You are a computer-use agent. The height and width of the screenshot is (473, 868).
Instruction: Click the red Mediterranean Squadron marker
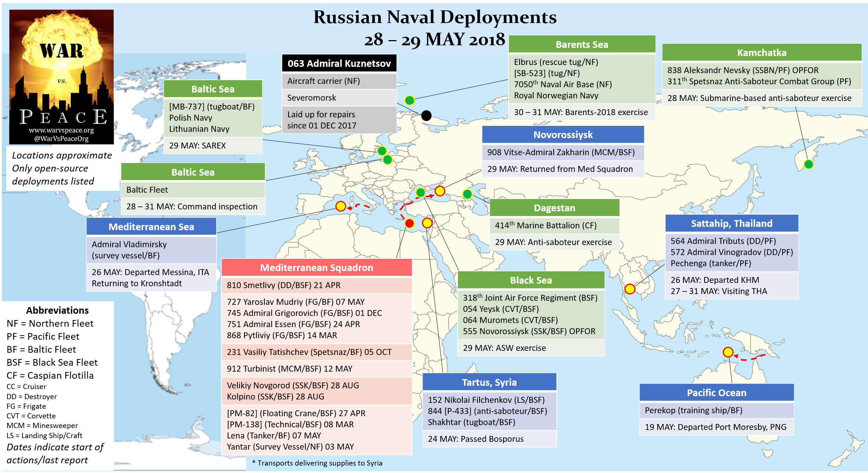pyautogui.click(x=409, y=223)
